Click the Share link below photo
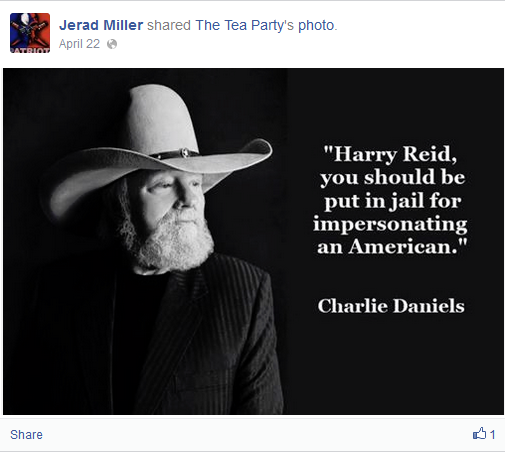Viewport: 505px width, 452px height. point(26,435)
